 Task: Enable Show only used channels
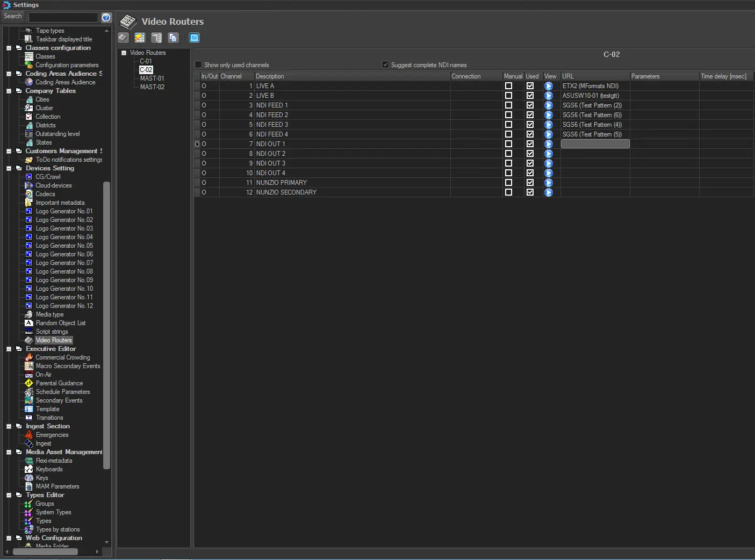click(x=198, y=65)
